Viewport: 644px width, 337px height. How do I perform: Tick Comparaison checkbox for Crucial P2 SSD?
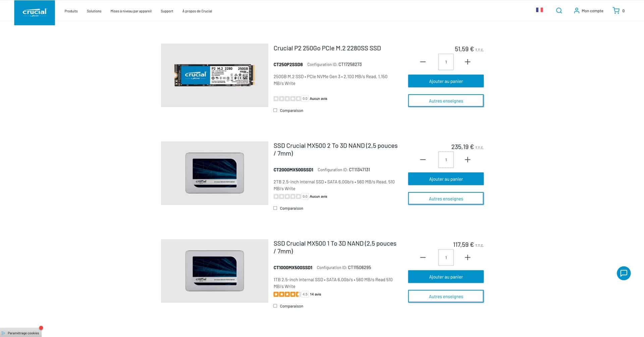point(275,110)
